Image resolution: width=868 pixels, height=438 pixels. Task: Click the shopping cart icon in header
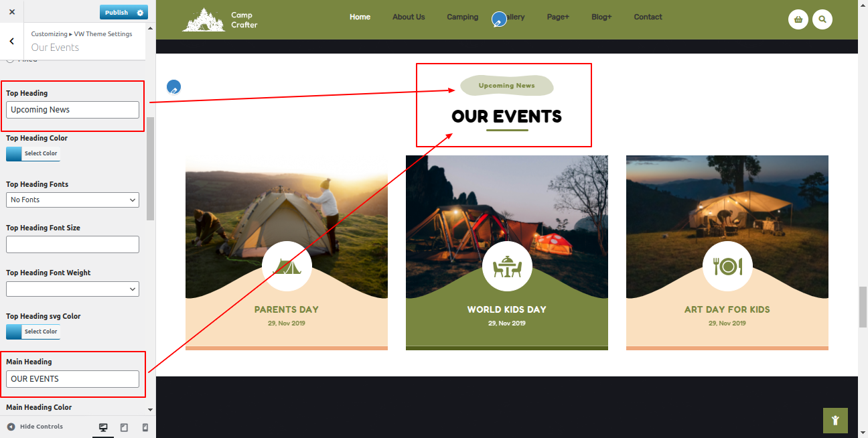point(798,19)
